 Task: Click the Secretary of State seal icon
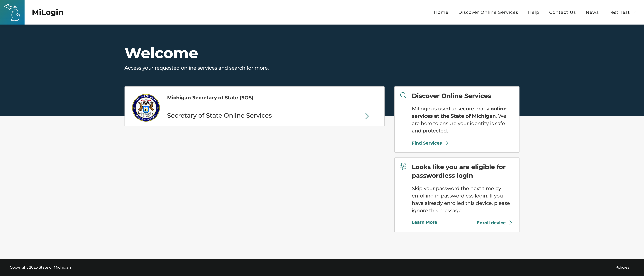pyautogui.click(x=146, y=107)
